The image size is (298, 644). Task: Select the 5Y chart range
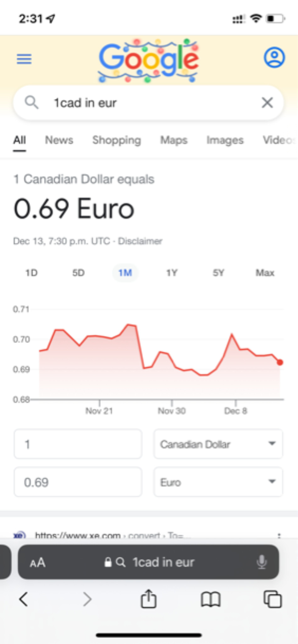tap(218, 273)
